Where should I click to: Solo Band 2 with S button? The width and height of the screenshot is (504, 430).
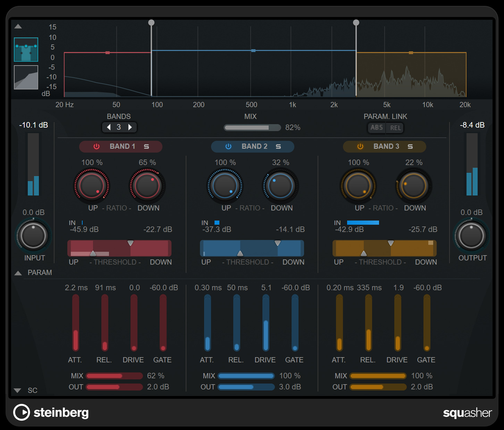coord(278,147)
